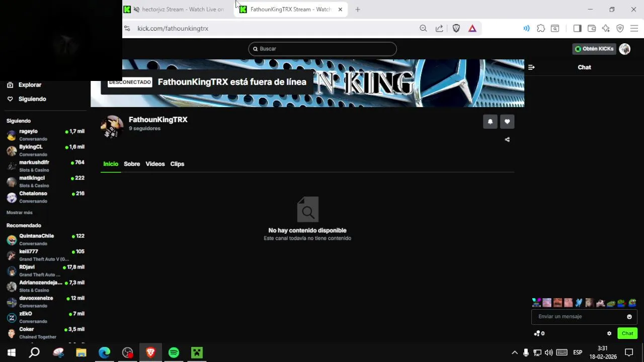The height and width of the screenshot is (362, 644).
Task: Toggle notifications bell for FathounKingTRX
Action: pyautogui.click(x=490, y=122)
